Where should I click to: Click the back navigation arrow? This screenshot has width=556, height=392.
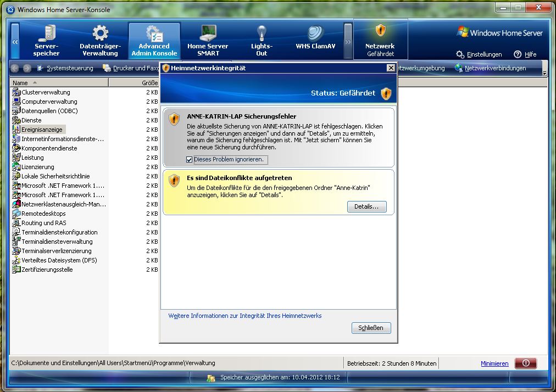pyautogui.click(x=15, y=68)
